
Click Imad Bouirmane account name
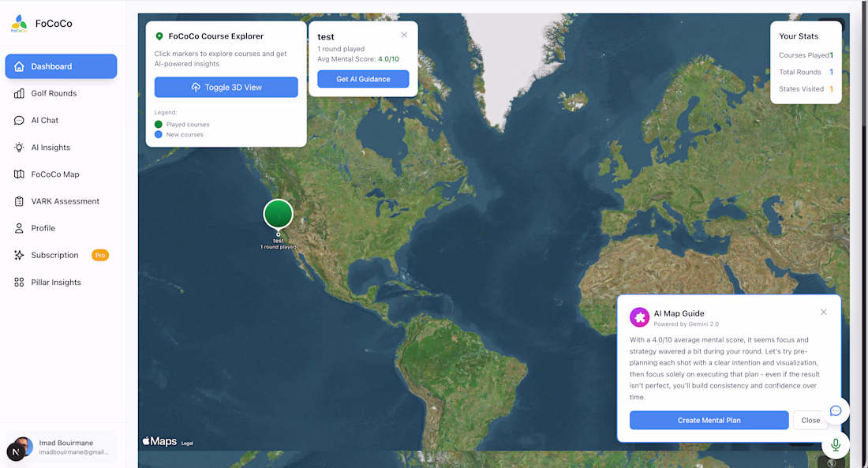[x=65, y=443]
